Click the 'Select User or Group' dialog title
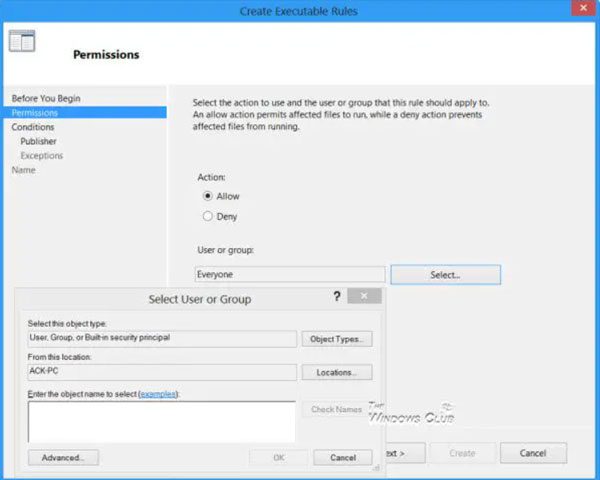 [x=200, y=299]
